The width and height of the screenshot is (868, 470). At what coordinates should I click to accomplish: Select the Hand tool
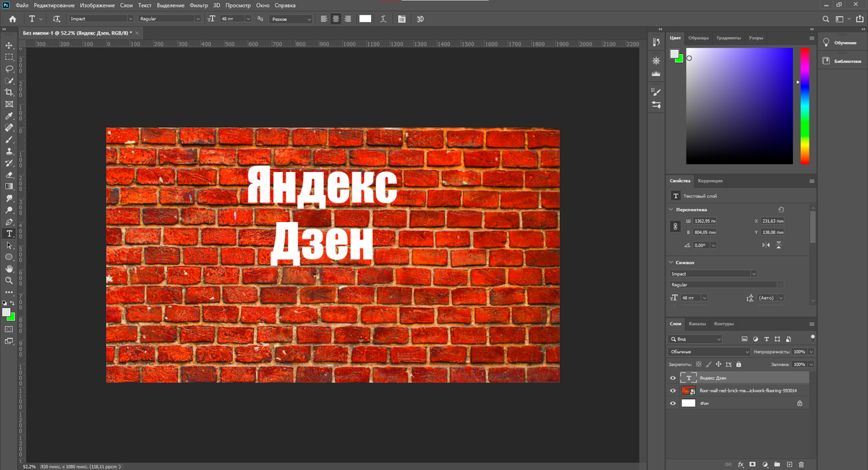9,268
